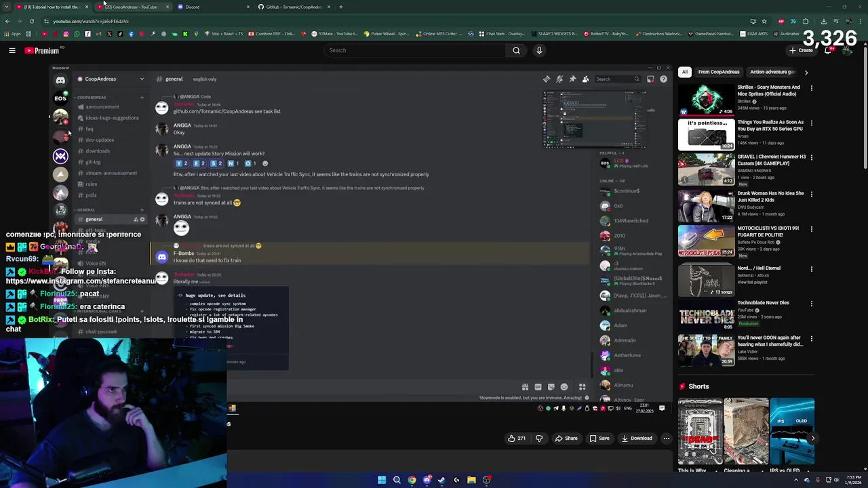Screen dimensions: 868x488
Task: Click the Create button on YouTube
Action: click(x=801, y=50)
